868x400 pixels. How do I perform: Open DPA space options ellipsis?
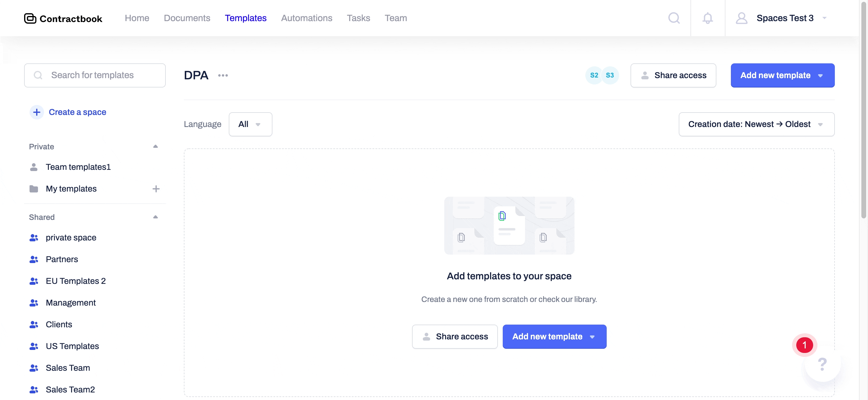[223, 75]
